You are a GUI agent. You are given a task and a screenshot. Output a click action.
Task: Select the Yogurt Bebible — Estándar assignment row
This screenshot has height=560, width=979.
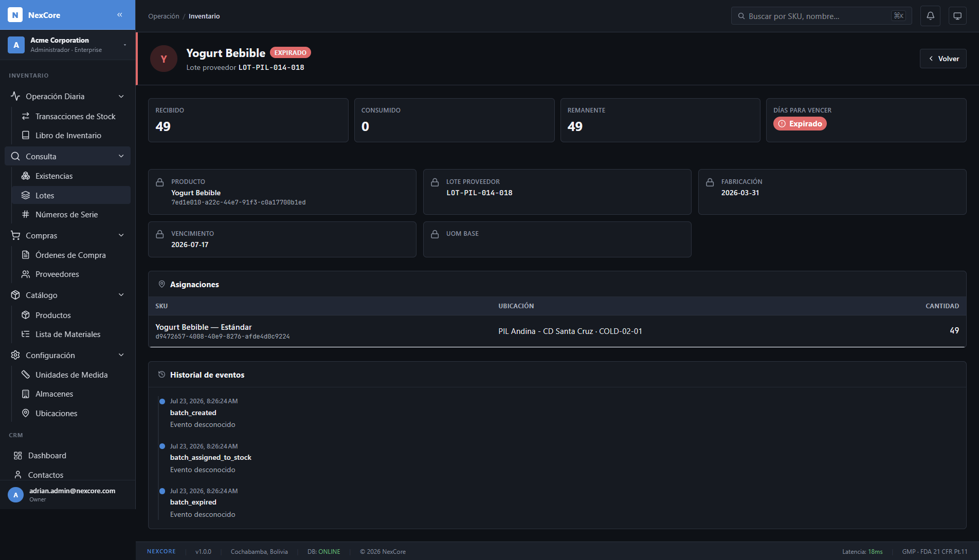[557, 331]
